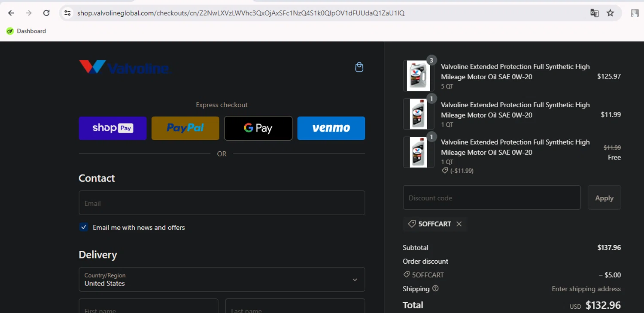Check out using PayPal
The height and width of the screenshot is (313, 644).
coord(185,128)
